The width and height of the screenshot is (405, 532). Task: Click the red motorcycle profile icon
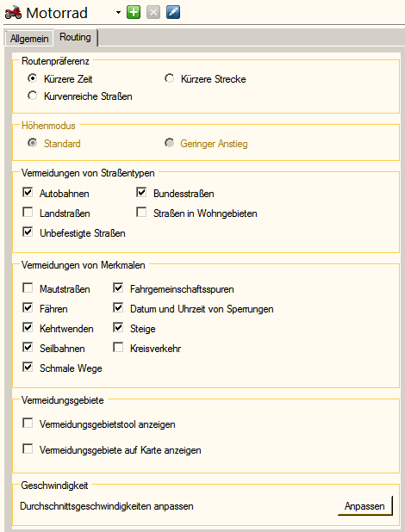(x=13, y=13)
